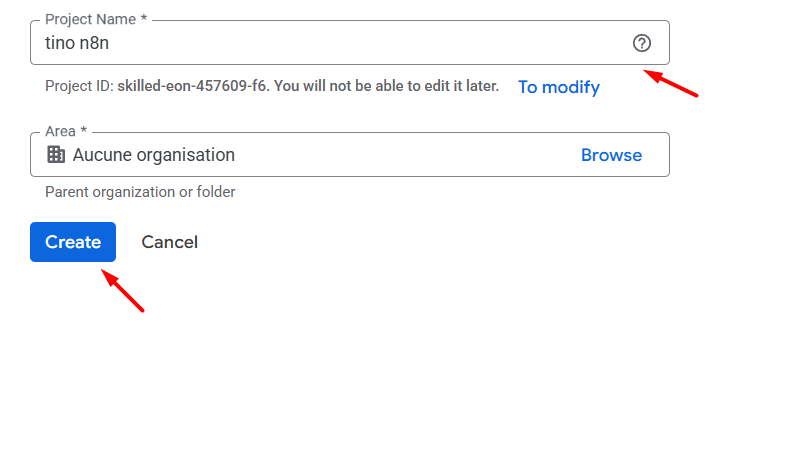Select the skilled-eon-457609-f6 project ID text
This screenshot has height=472, width=788.
pos(191,86)
